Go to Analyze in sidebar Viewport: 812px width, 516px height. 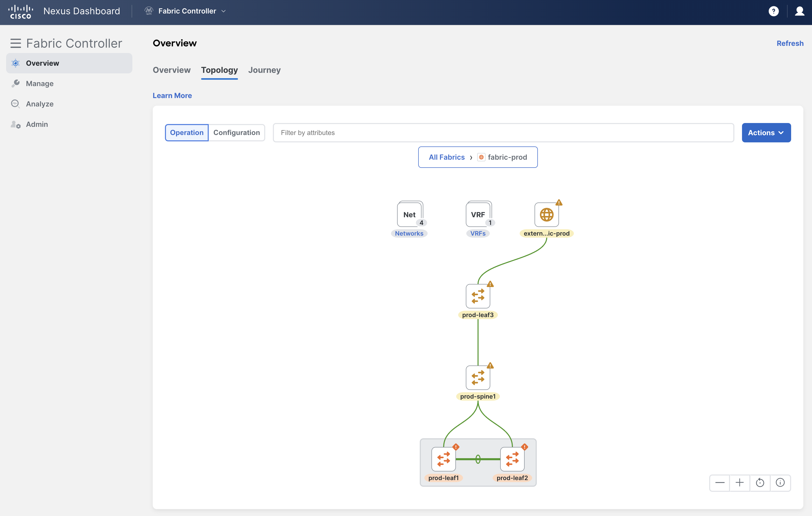(69, 104)
